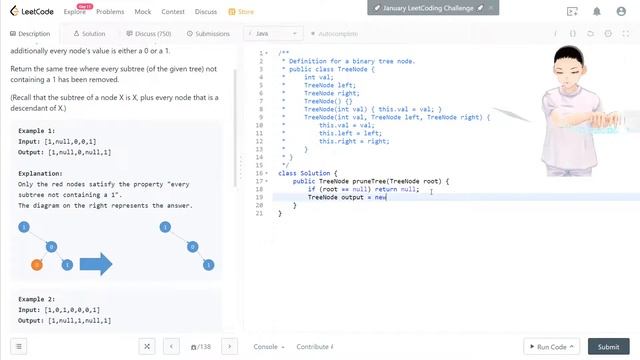Toggle the Autocomplete option
Screen dimensions: 640x360
[x=334, y=34]
